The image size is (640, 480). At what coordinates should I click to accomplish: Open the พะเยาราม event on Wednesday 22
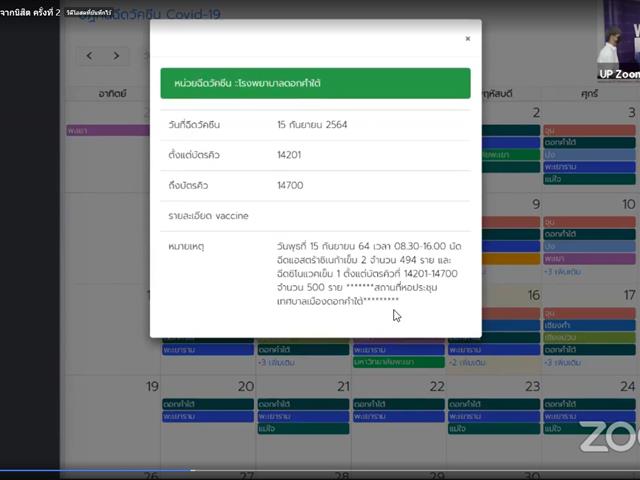399,417
